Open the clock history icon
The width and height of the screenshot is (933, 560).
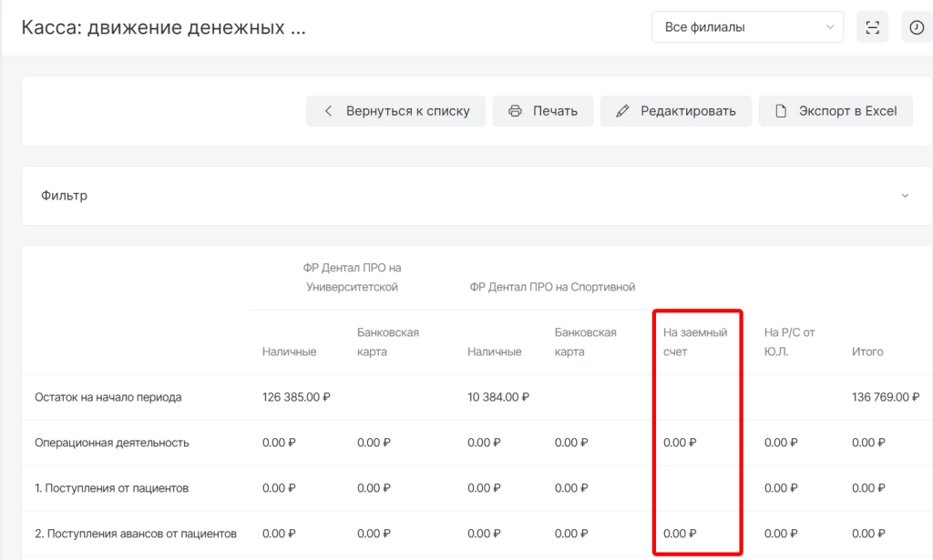pyautogui.click(x=916, y=27)
